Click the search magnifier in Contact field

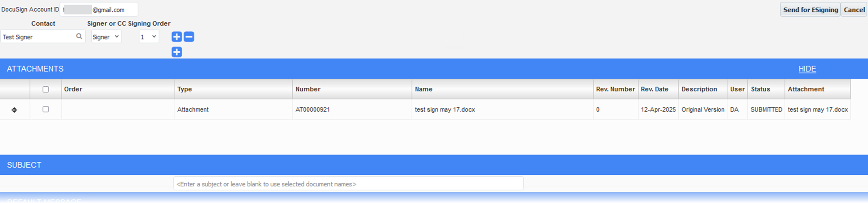click(x=79, y=36)
